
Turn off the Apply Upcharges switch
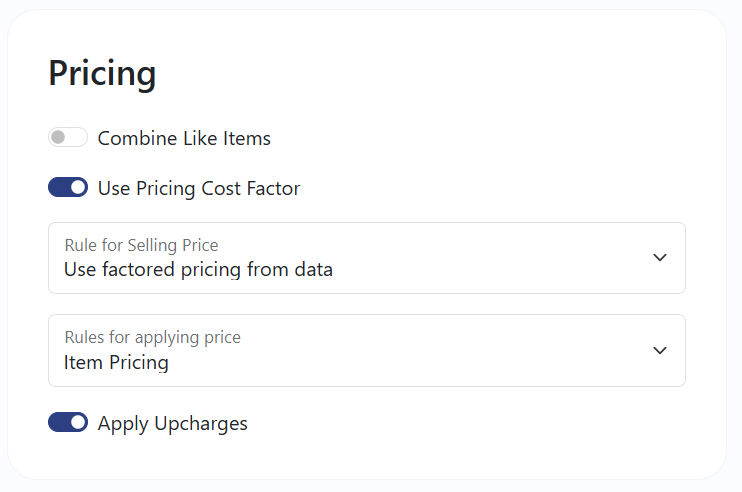click(68, 423)
